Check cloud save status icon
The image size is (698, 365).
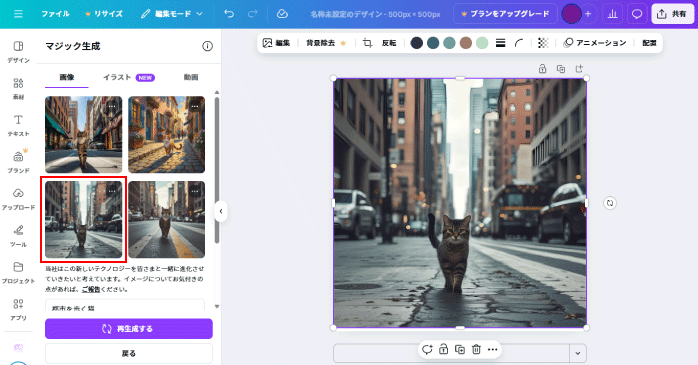click(282, 14)
